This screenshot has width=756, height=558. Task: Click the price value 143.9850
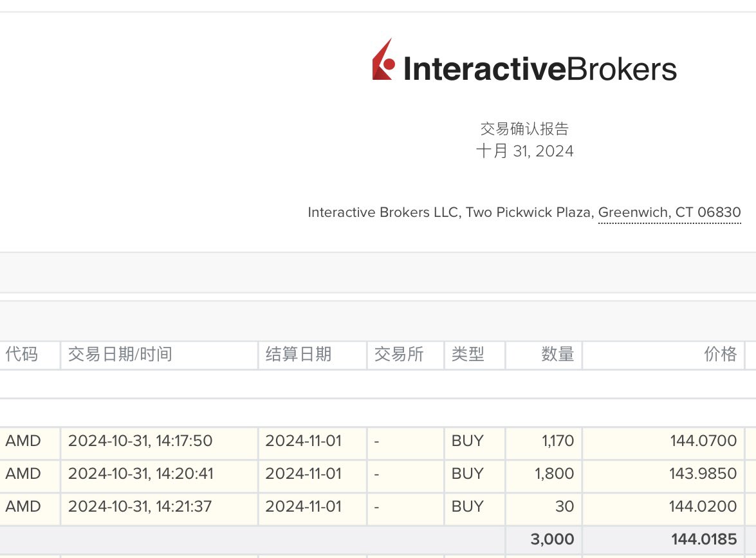703,474
